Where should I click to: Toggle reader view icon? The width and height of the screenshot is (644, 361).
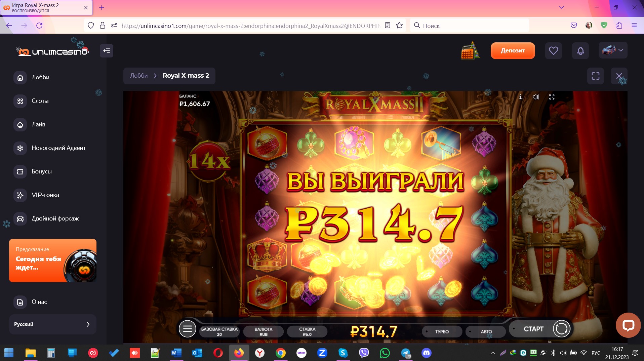click(388, 26)
